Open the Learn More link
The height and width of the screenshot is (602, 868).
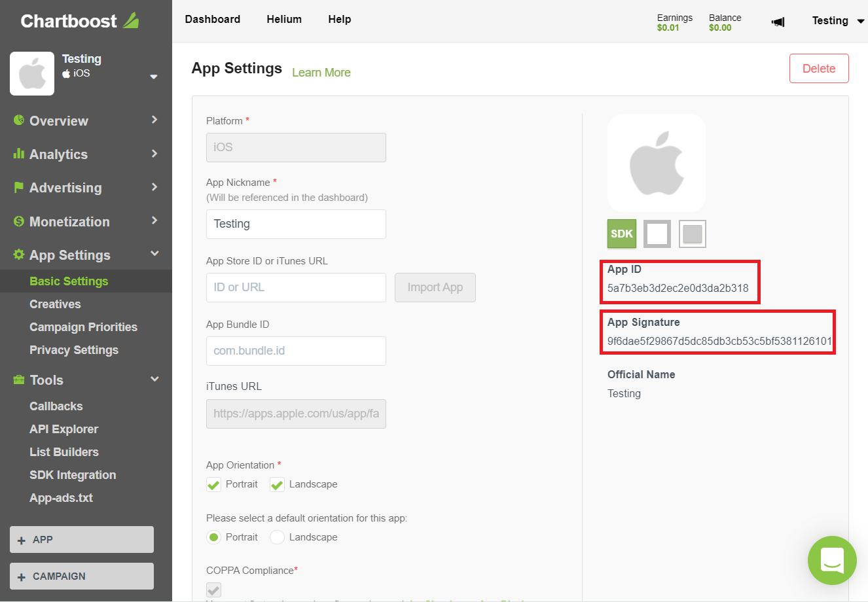pyautogui.click(x=321, y=73)
